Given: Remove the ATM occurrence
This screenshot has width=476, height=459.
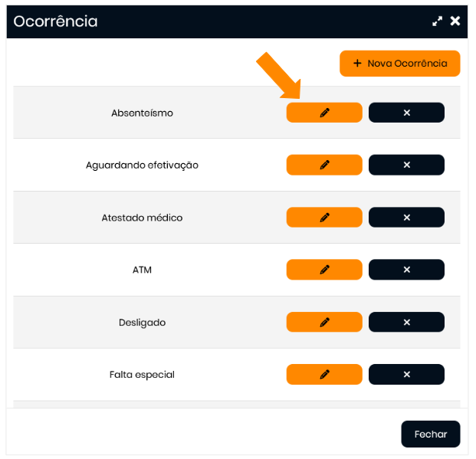Looking at the screenshot, I should coord(406,270).
